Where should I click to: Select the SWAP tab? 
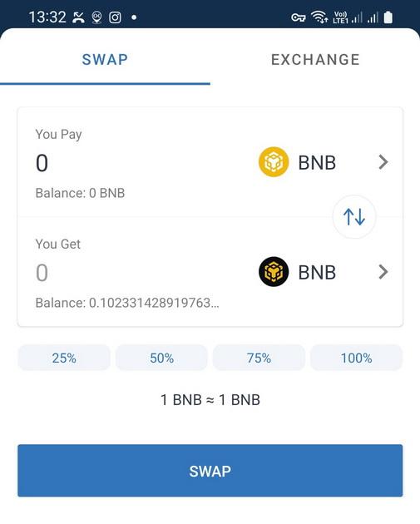coord(105,60)
